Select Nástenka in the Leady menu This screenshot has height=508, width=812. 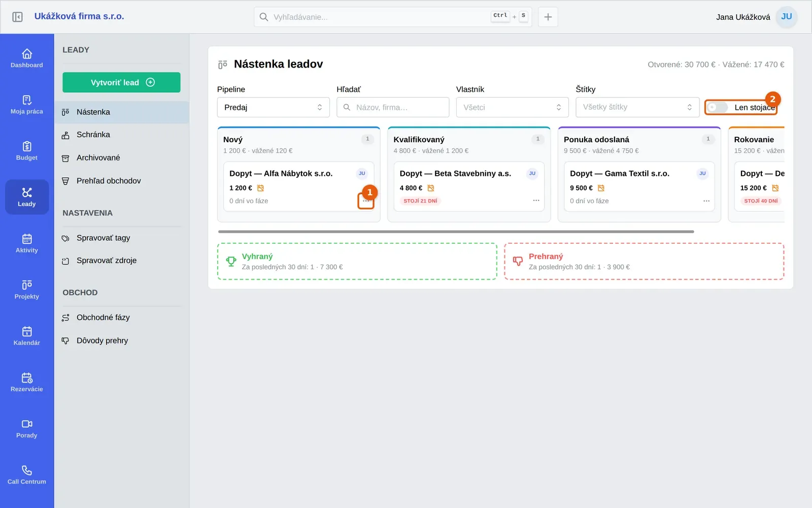[122, 112]
